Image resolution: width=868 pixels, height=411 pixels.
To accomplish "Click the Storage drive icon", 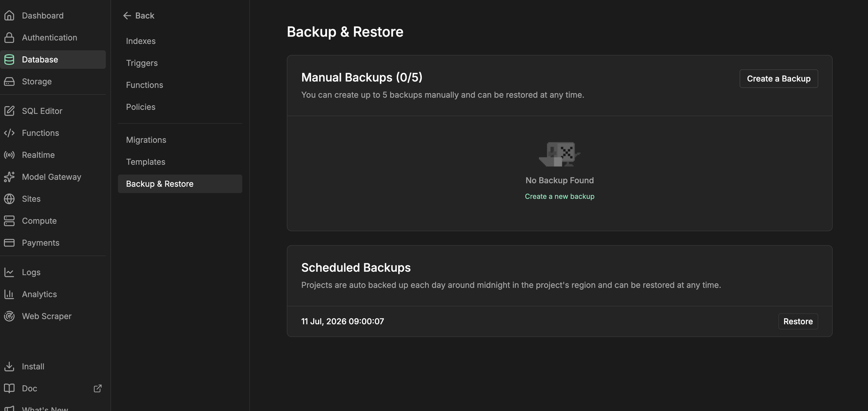I will 9,82.
